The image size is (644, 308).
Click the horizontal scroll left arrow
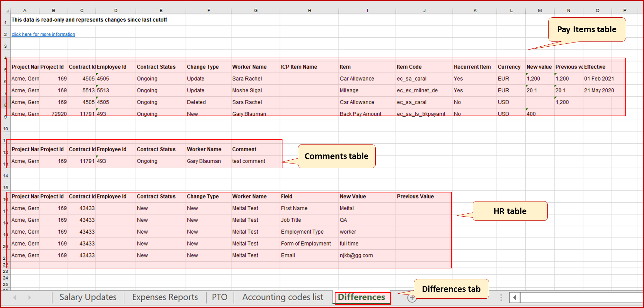[x=514, y=297]
